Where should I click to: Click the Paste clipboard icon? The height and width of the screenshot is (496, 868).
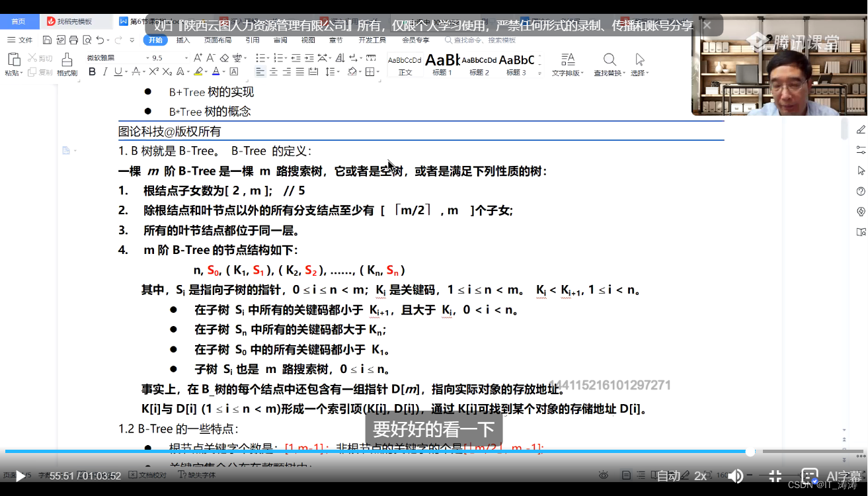14,59
